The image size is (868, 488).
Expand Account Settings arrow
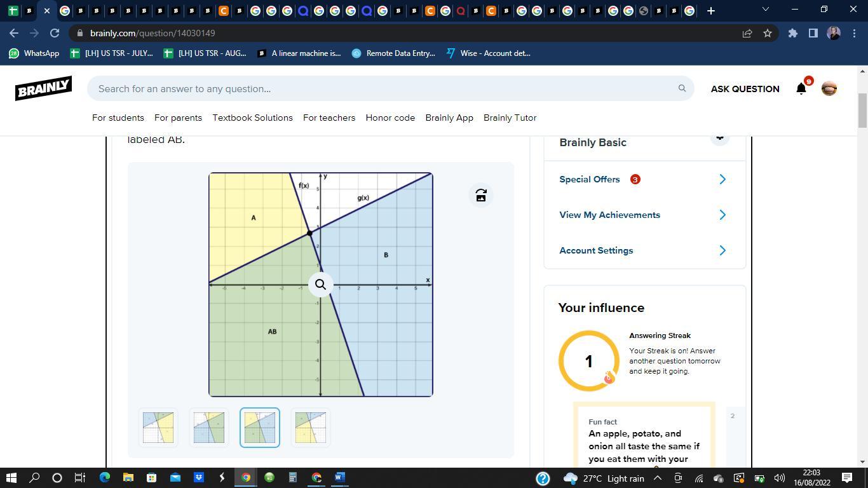722,250
